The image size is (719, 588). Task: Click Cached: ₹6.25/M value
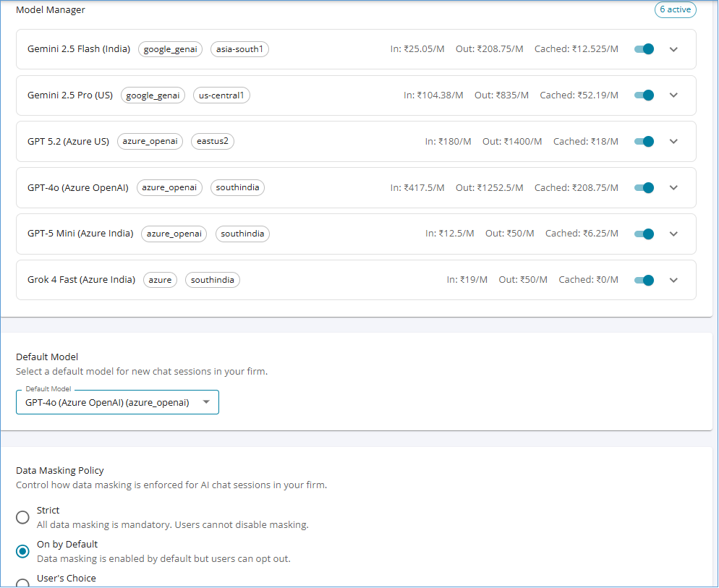[x=582, y=233]
